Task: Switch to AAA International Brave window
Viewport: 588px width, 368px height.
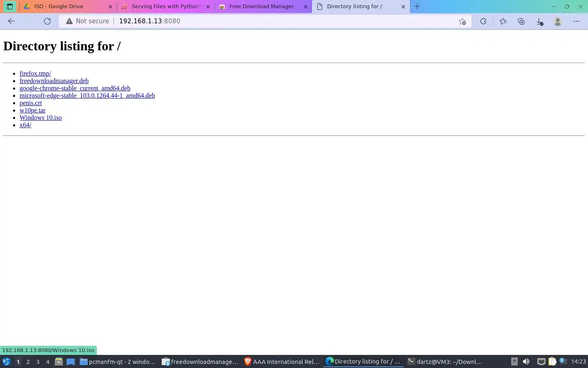Action: tap(282, 361)
